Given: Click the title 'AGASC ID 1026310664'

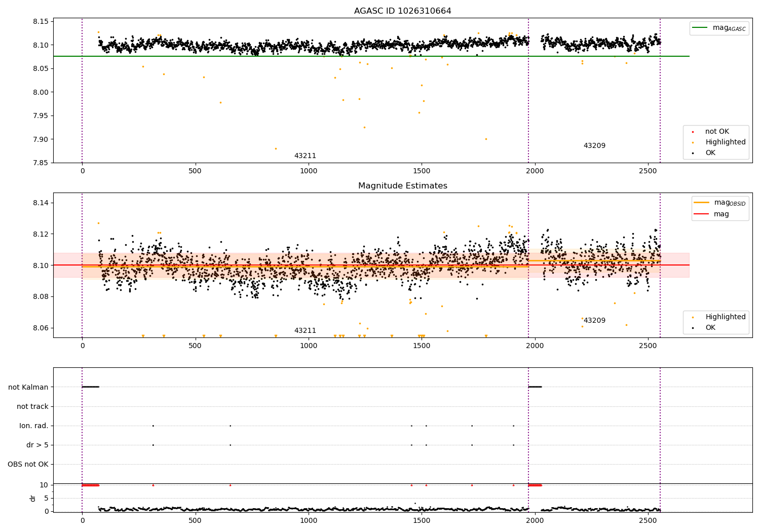Looking at the screenshot, I should pyautogui.click(x=402, y=11).
